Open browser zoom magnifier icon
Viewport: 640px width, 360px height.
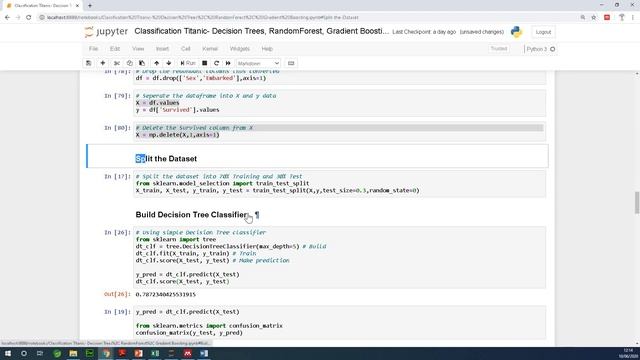pyautogui.click(x=583, y=18)
